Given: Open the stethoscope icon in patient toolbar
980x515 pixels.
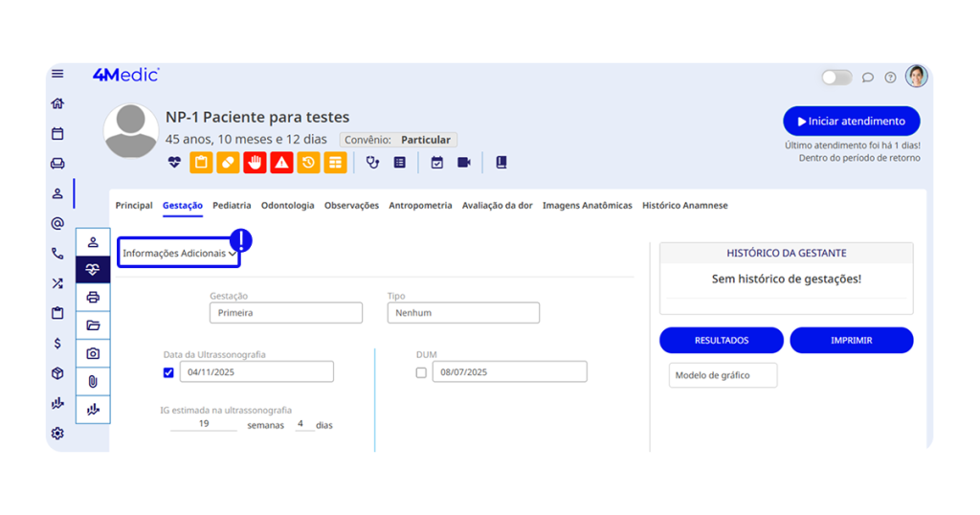Looking at the screenshot, I should coord(372,163).
